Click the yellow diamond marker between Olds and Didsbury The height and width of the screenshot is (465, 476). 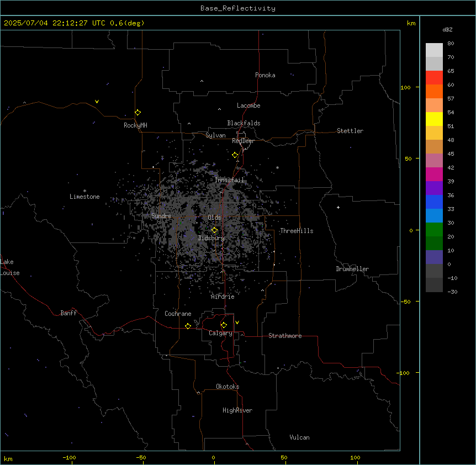[214, 230]
